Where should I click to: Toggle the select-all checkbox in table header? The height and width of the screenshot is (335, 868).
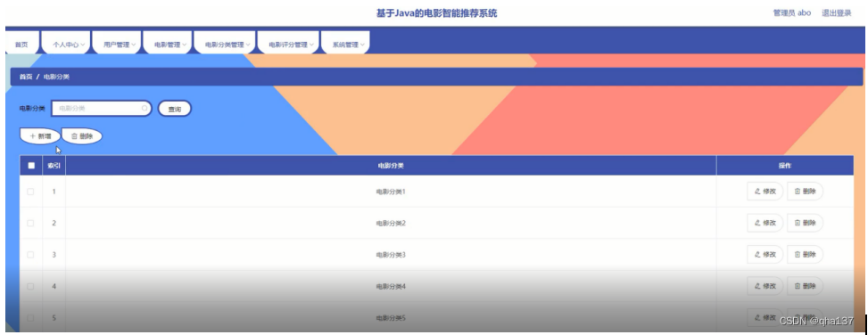(x=31, y=166)
